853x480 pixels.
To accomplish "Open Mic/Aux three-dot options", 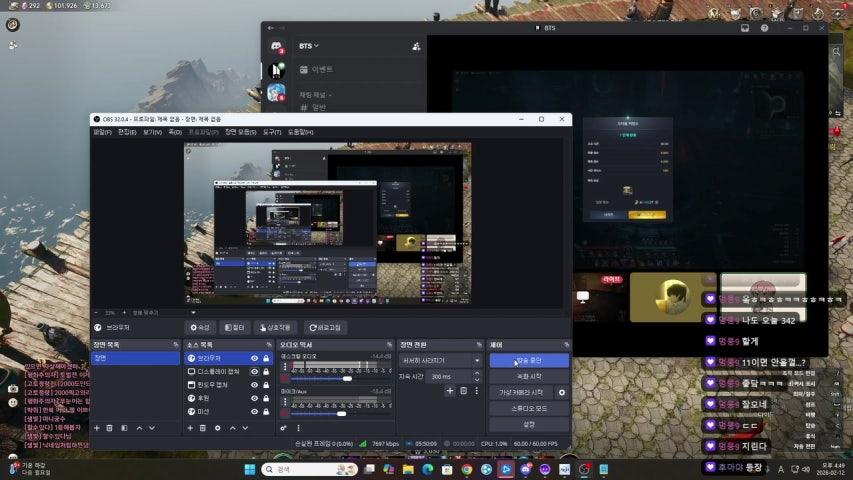I will (x=285, y=403).
